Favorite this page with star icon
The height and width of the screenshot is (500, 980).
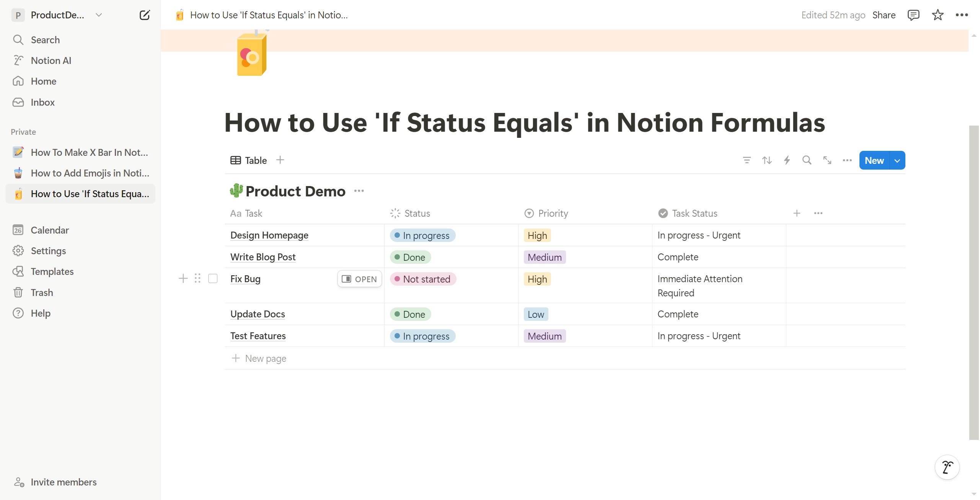(x=938, y=15)
